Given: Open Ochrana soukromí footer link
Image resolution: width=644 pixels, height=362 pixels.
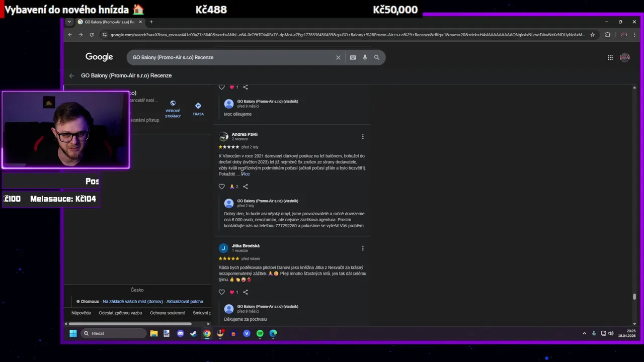Looking at the screenshot, I should (x=167, y=313).
